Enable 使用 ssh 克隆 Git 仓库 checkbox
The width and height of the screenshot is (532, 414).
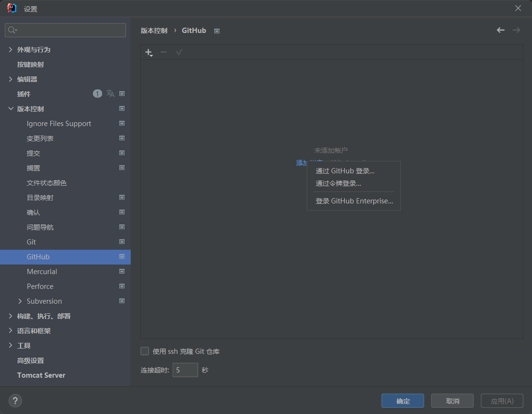tap(145, 351)
